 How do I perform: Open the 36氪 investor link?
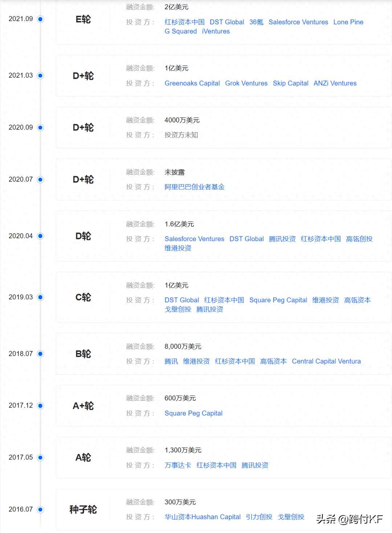256,22
